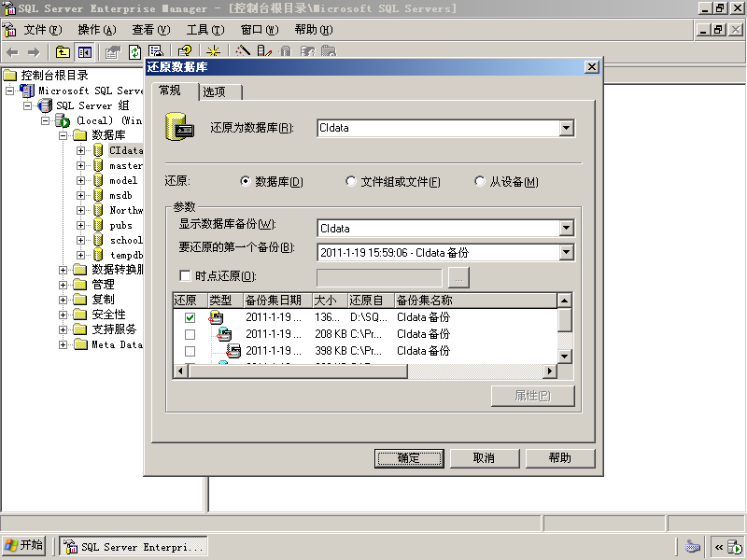Click the master database cylinder icon
747x560 pixels.
coord(98,165)
